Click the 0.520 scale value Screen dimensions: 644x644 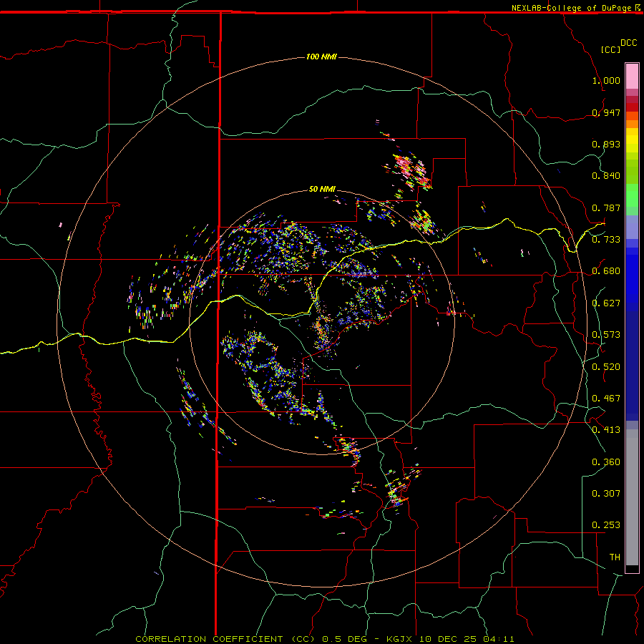(606, 367)
